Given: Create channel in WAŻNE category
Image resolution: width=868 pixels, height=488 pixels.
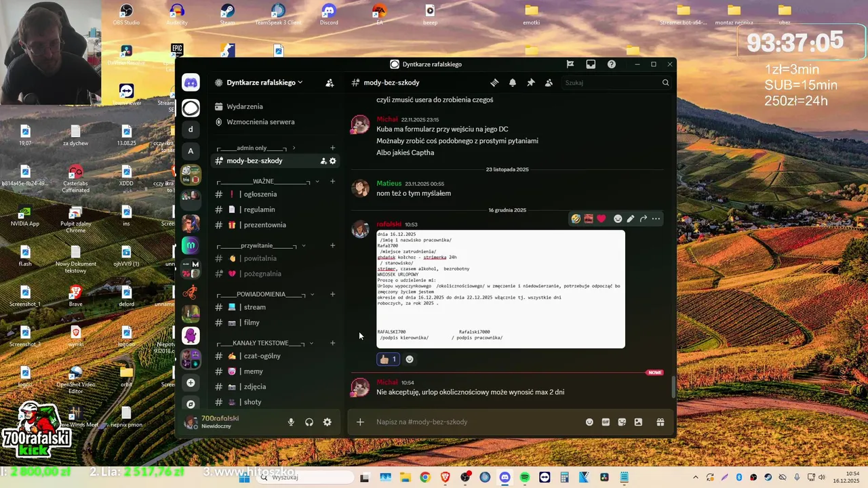Looking at the screenshot, I should point(332,182).
